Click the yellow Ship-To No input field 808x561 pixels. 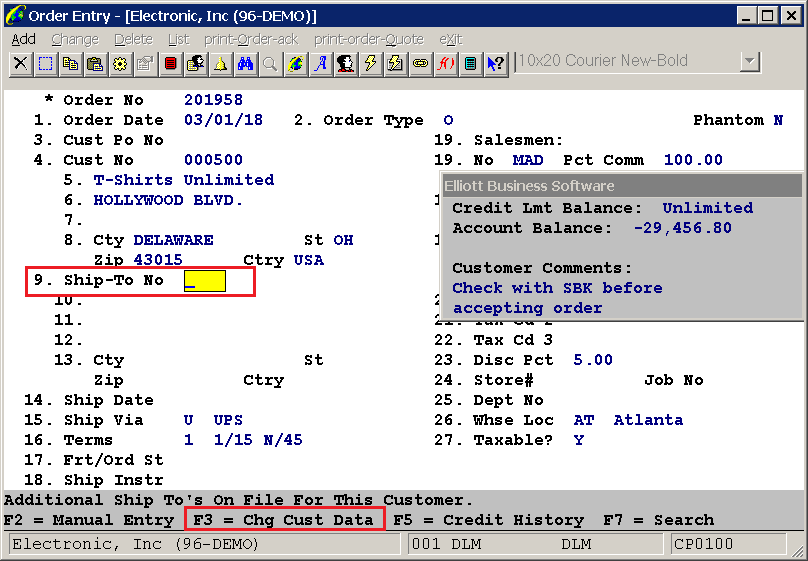(205, 281)
